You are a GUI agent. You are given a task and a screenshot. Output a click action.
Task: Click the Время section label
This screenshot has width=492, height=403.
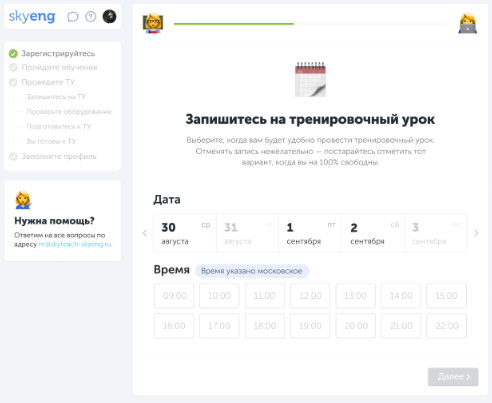click(172, 269)
